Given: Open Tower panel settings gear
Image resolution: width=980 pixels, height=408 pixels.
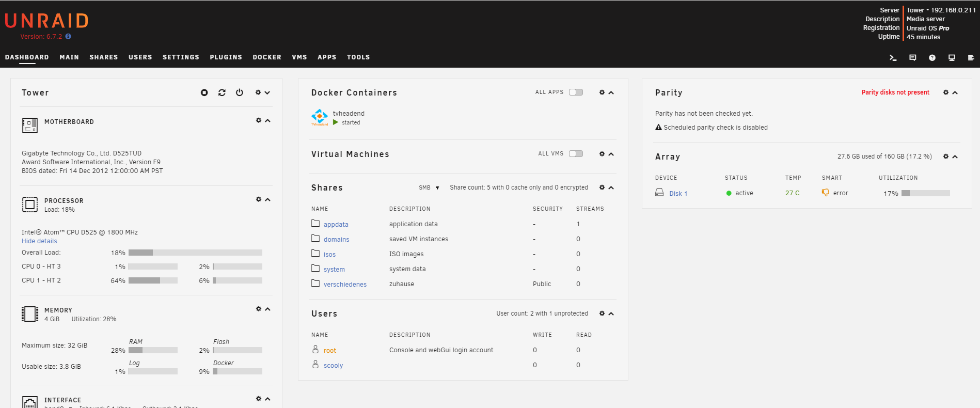Looking at the screenshot, I should pyautogui.click(x=258, y=92).
